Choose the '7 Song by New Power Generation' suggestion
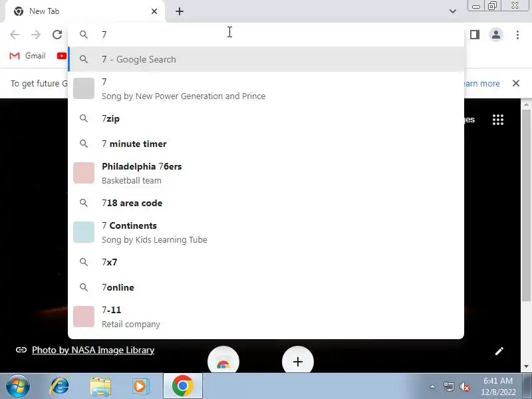The height and width of the screenshot is (399, 532). 265,89
